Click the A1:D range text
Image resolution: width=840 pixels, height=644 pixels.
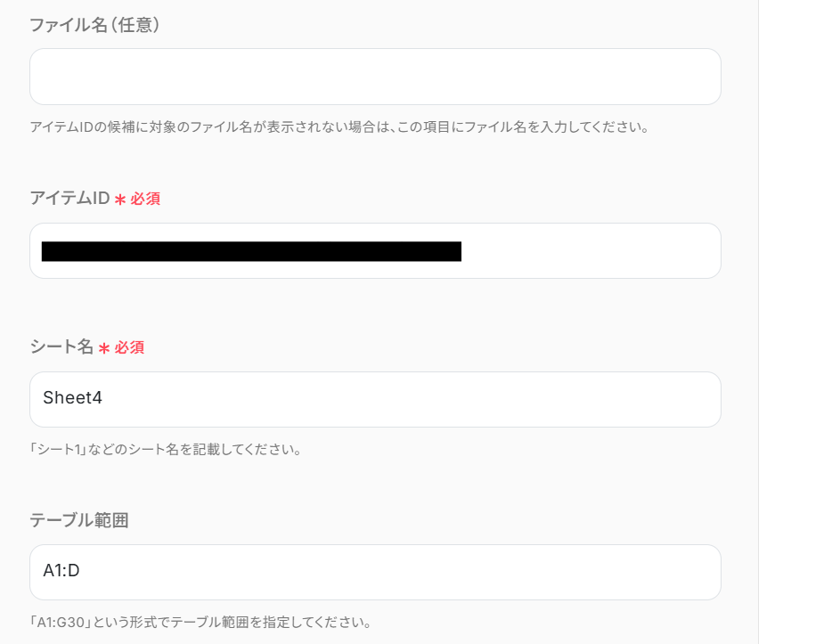(x=61, y=571)
